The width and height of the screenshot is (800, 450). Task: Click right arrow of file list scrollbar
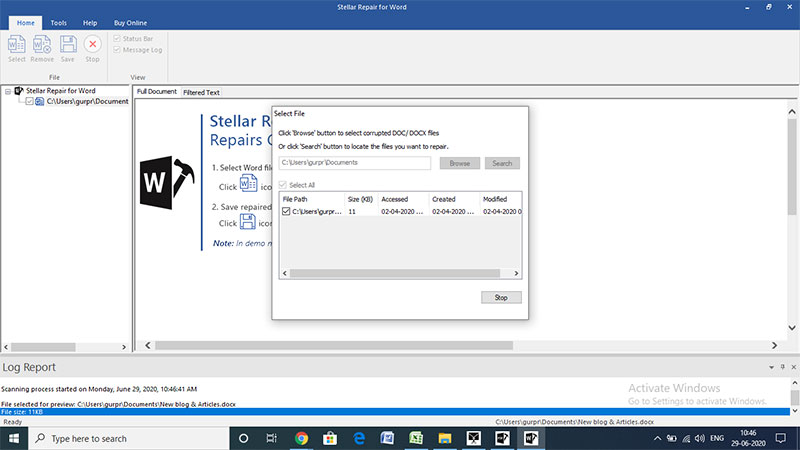tap(516, 273)
